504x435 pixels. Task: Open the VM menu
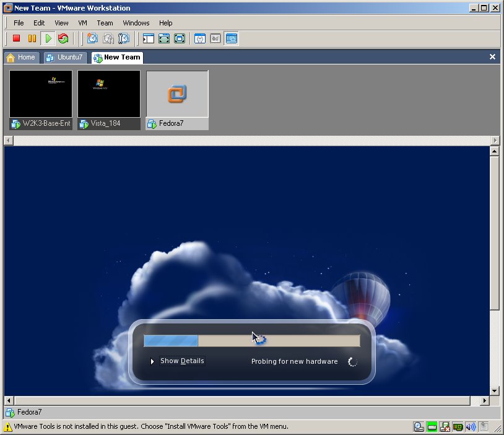82,23
